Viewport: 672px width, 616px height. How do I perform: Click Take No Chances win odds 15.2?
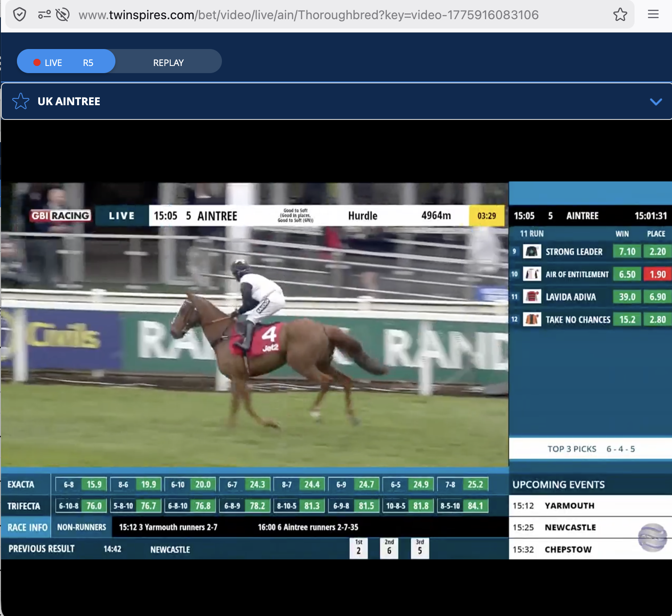627,320
